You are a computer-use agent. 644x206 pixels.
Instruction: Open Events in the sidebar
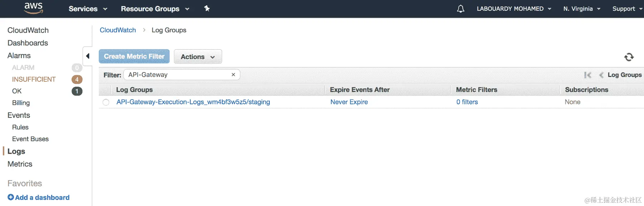(x=19, y=115)
